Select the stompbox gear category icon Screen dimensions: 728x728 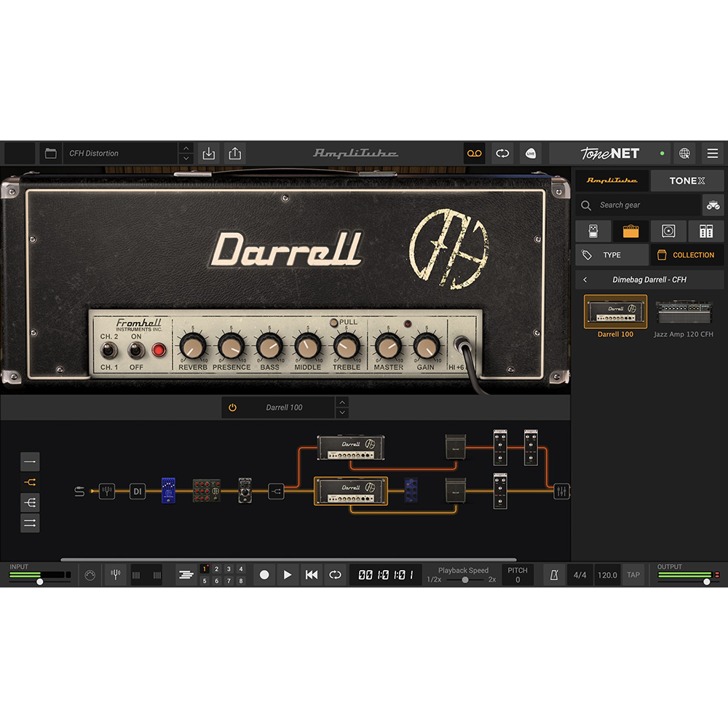(x=593, y=230)
